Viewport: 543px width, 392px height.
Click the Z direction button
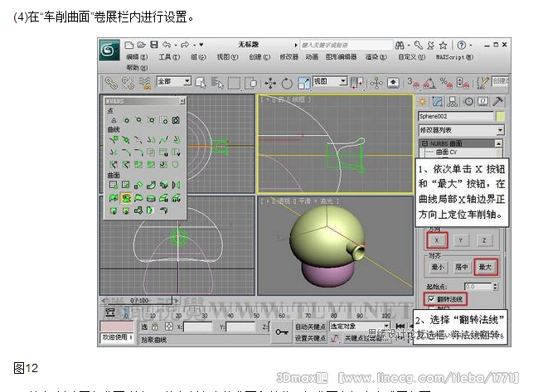484,240
